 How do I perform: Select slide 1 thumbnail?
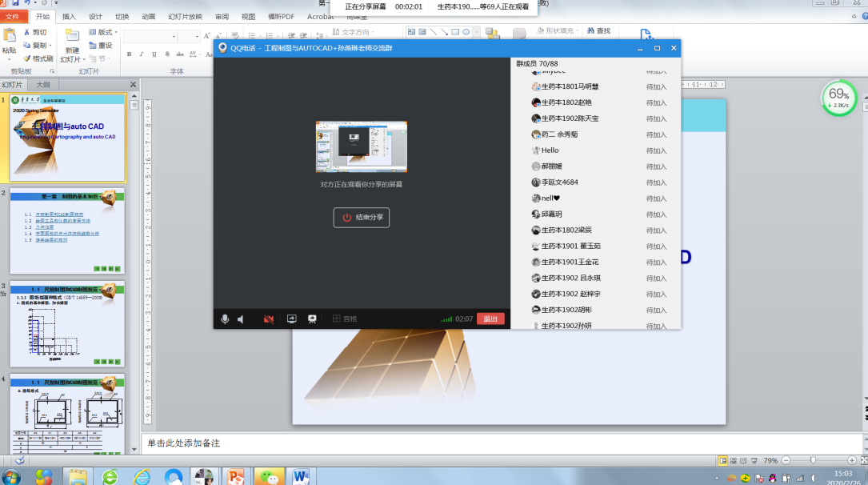(x=67, y=138)
